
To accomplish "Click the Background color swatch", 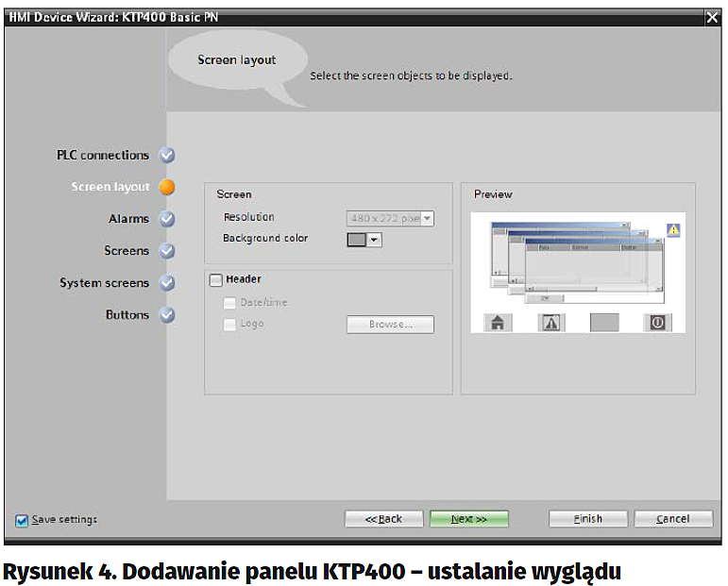I will coord(356,240).
